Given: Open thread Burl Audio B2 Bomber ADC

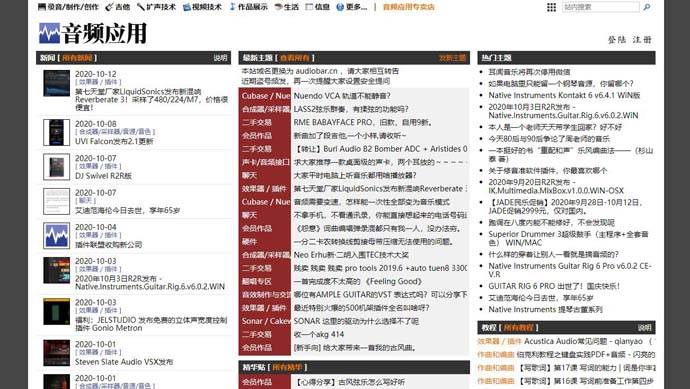Looking at the screenshot, I should coord(380,149).
